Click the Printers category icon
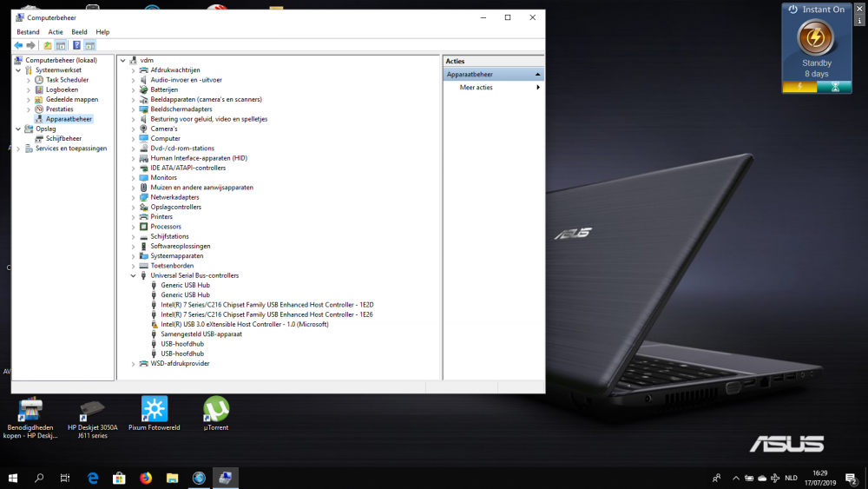The image size is (868, 489). pyautogui.click(x=143, y=216)
